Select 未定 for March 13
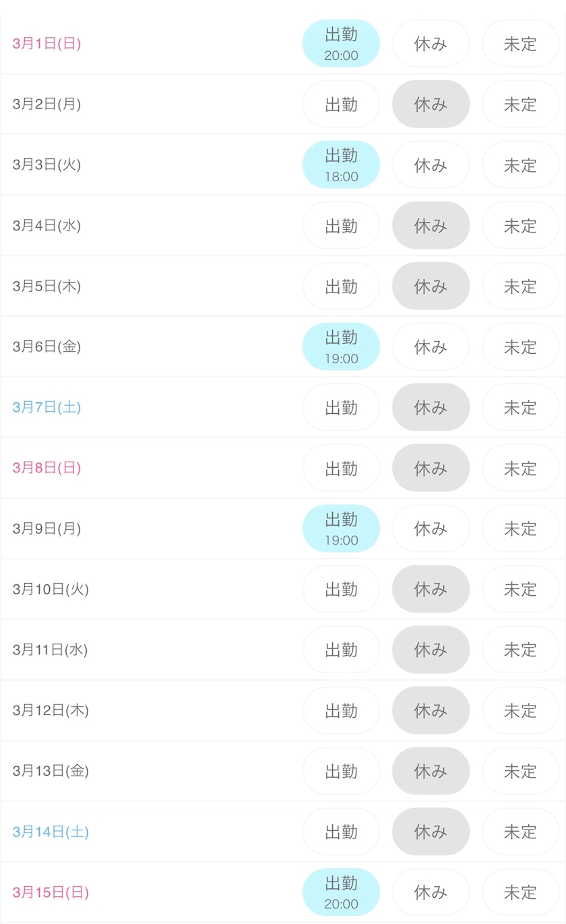Image resolution: width=566 pixels, height=924 pixels. click(520, 771)
